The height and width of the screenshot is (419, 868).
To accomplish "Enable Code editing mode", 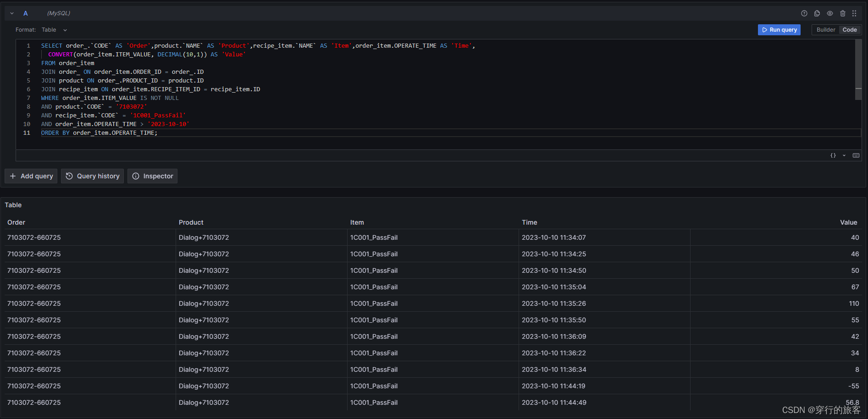I will (x=850, y=29).
